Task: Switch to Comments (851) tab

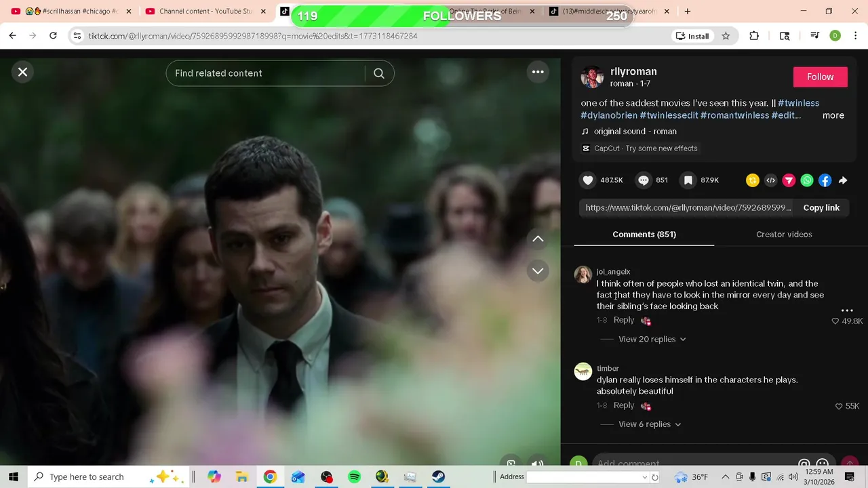Action: [644, 235]
